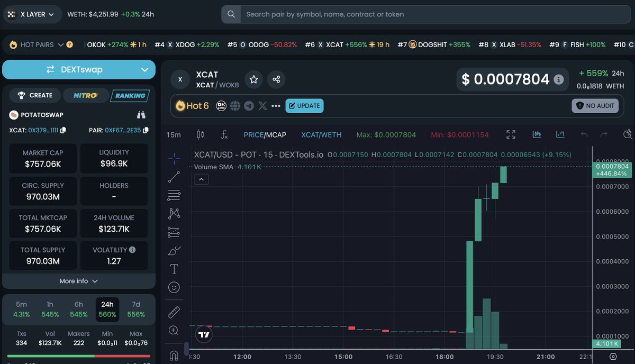
Task: Switch chart between PRICE and MCAP
Action: 265,135
